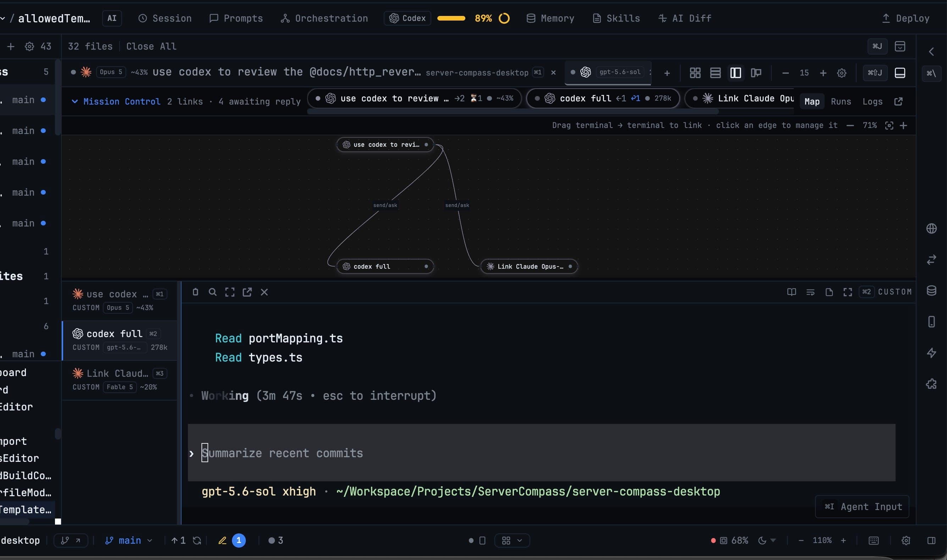Pop out terminal into new window
The height and width of the screenshot is (560, 947).
[x=247, y=292]
